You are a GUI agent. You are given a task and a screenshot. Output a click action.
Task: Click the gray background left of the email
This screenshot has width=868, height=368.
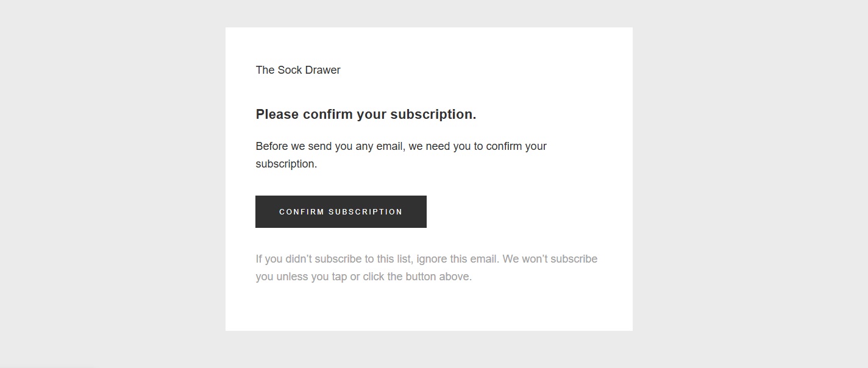tap(110, 183)
